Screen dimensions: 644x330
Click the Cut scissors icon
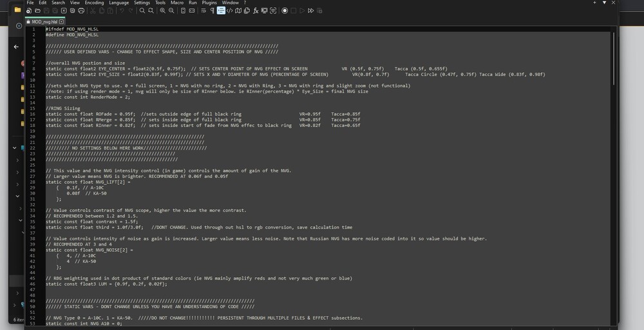(92, 11)
